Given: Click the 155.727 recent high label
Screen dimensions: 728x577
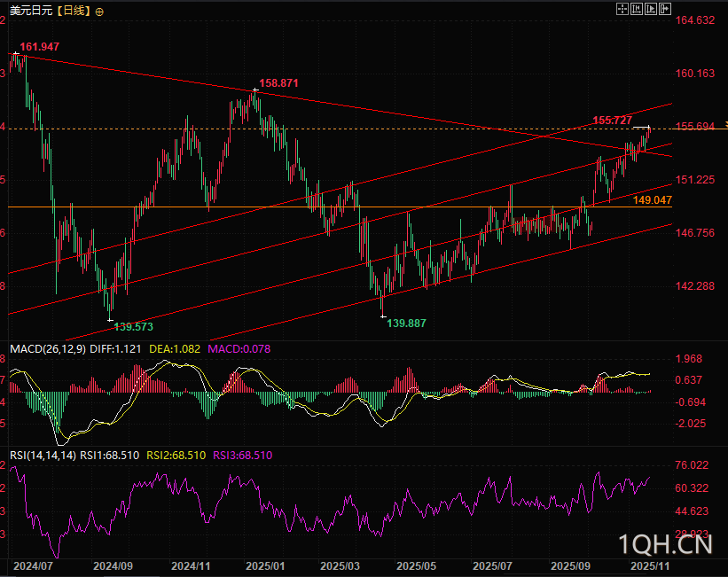Looking at the screenshot, I should click(612, 120).
